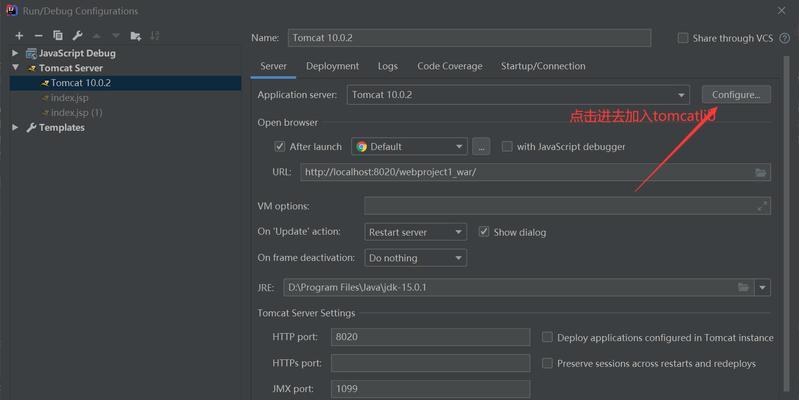Click the JMX port field

tap(431, 388)
